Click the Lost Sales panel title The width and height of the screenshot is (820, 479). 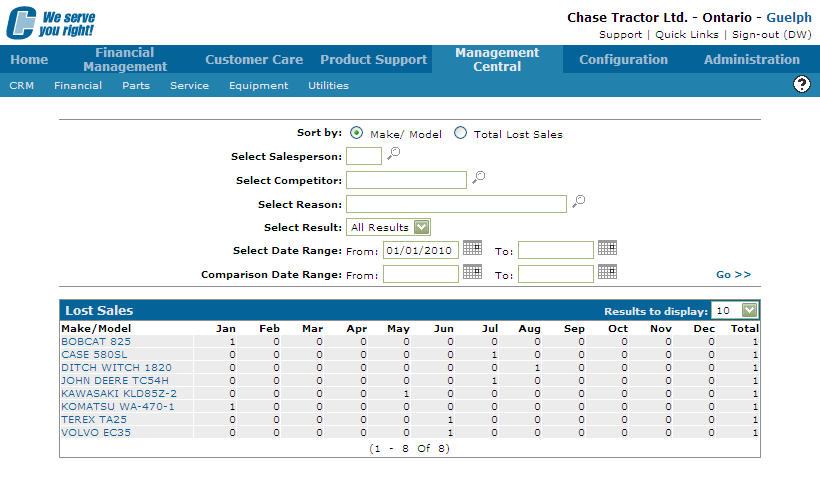pos(99,311)
